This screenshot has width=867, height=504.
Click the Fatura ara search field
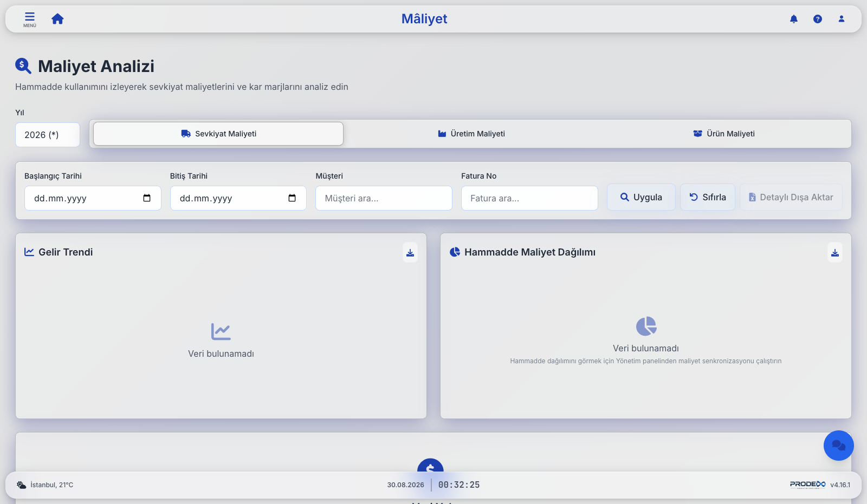point(529,198)
